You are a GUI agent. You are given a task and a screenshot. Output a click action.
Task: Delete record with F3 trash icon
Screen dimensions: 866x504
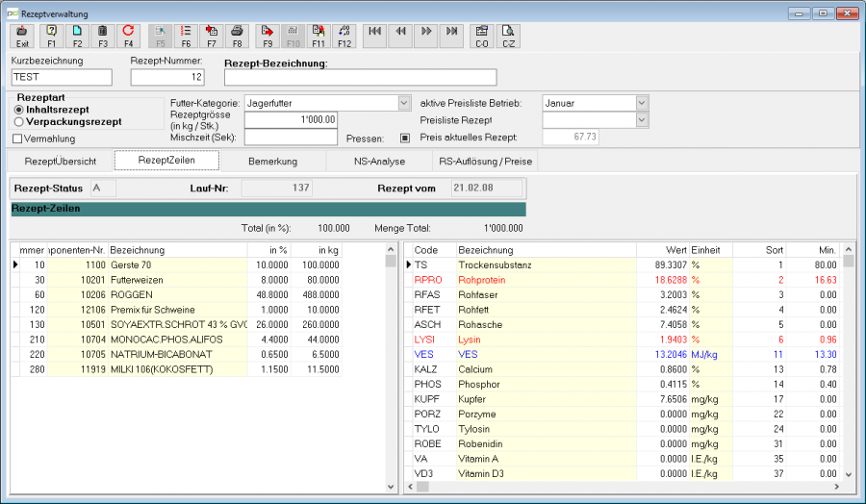pos(103,37)
